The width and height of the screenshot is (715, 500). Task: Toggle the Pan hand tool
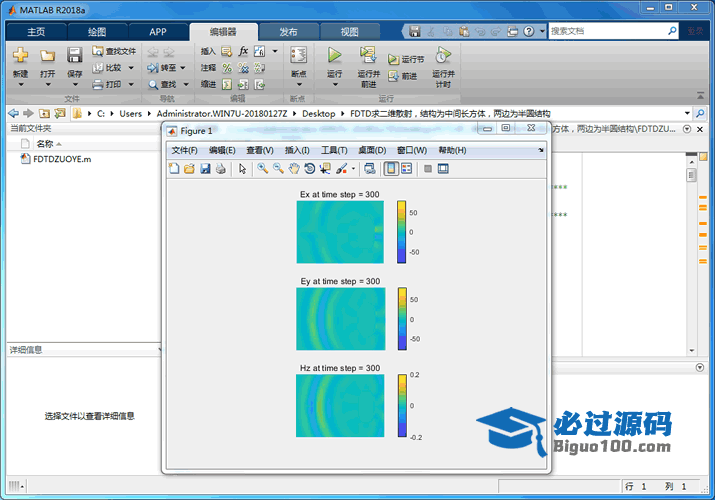(x=294, y=169)
